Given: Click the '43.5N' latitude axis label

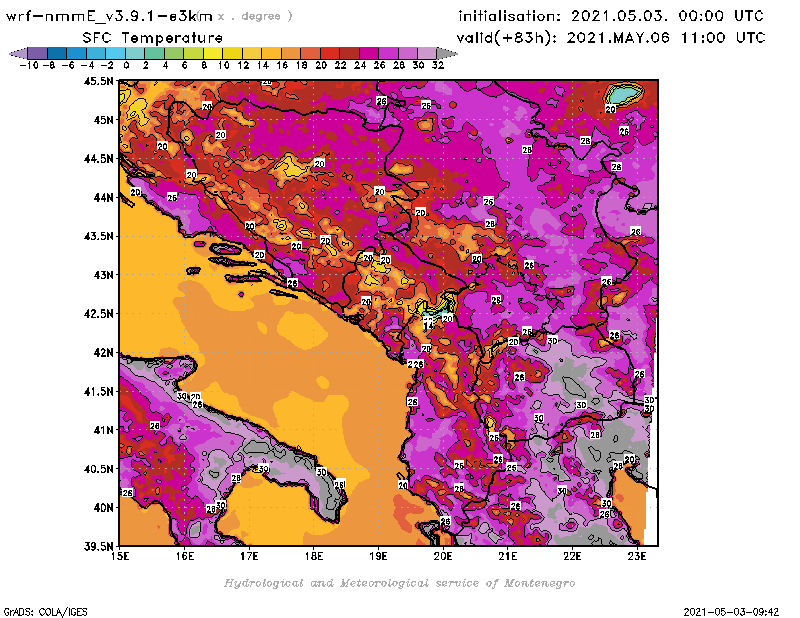Looking at the screenshot, I should [x=98, y=236].
